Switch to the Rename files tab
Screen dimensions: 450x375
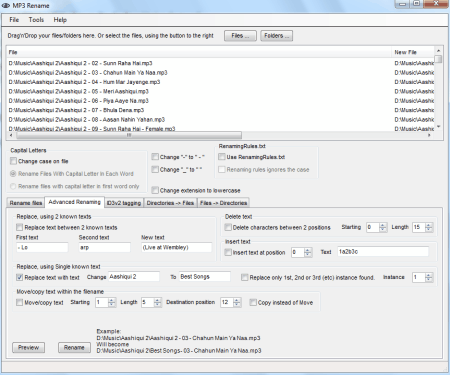click(x=26, y=203)
